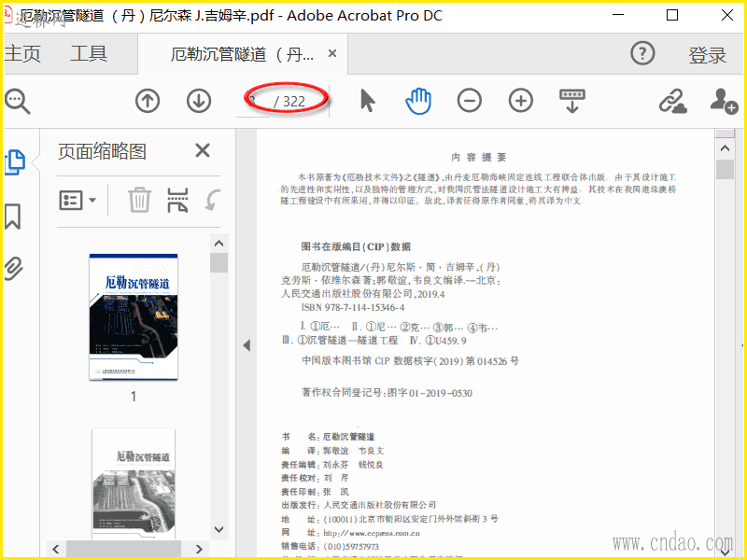This screenshot has height=560, width=747.
Task: Click the ISBN 978-7-114-15346-4 text
Action: [x=353, y=308]
